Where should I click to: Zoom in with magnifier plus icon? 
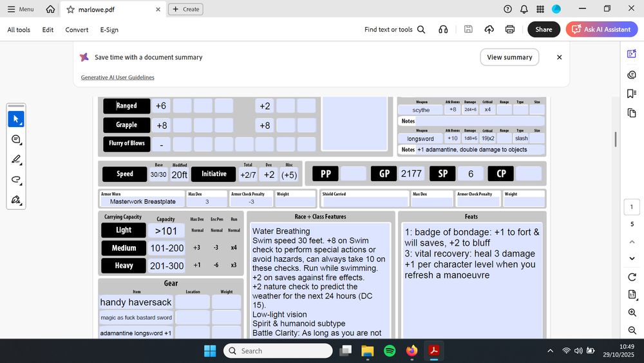(632, 313)
